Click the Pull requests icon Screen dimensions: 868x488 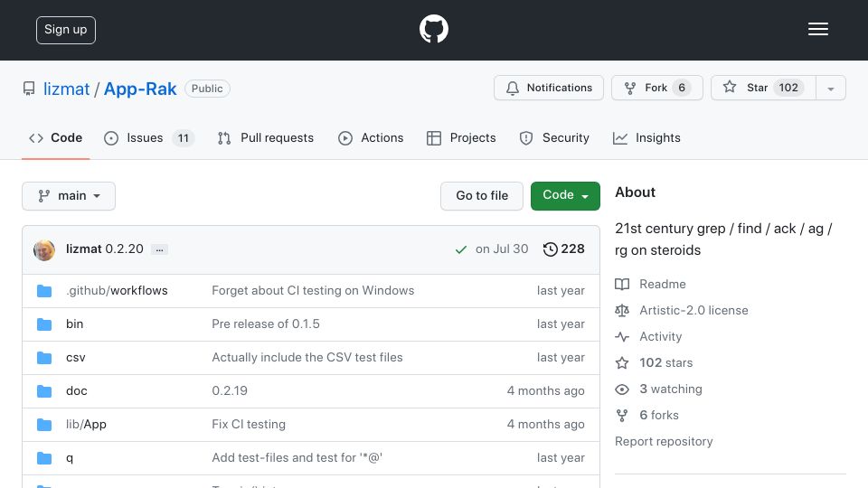[x=224, y=138]
